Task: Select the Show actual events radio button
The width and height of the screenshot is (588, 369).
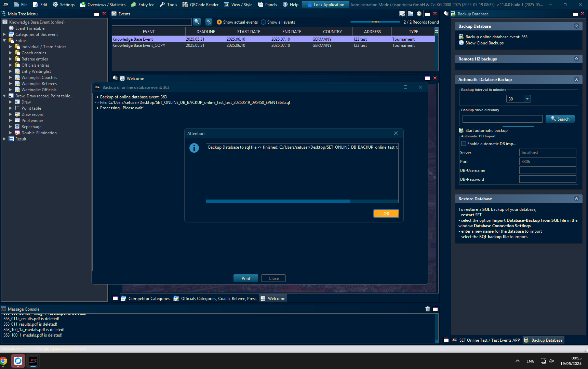Action: click(219, 22)
